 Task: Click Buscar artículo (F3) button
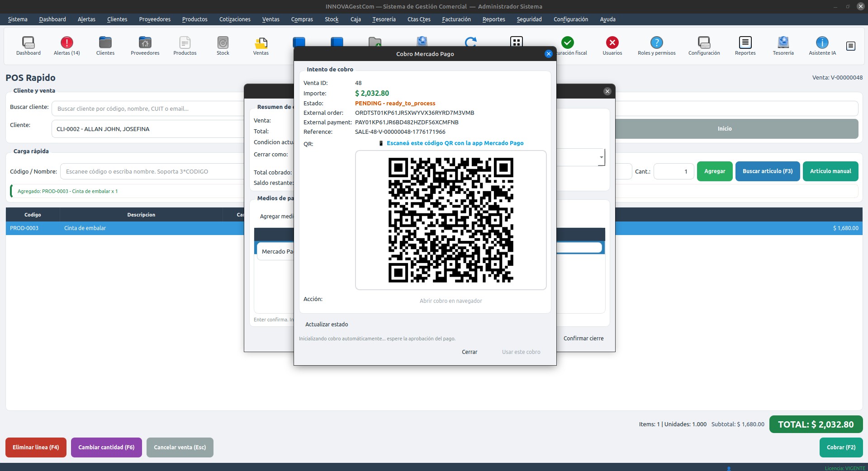pyautogui.click(x=767, y=171)
